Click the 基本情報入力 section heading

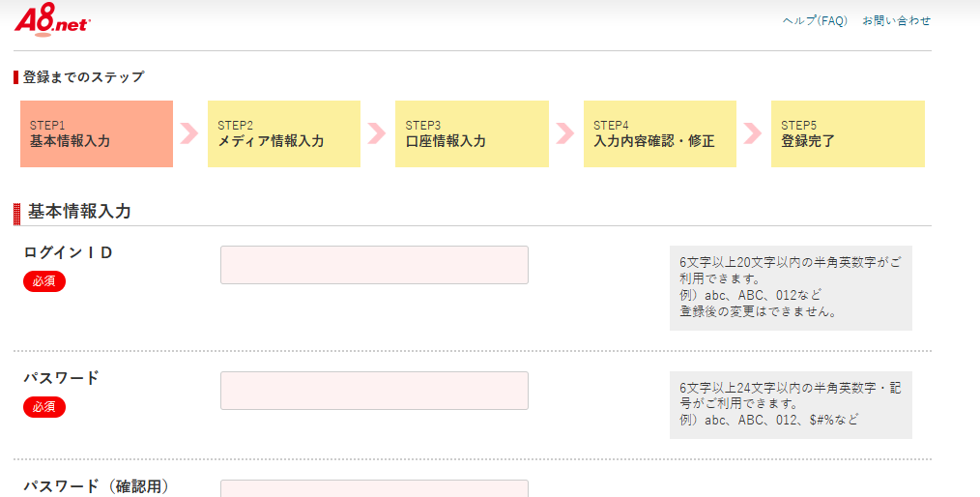coord(79,212)
